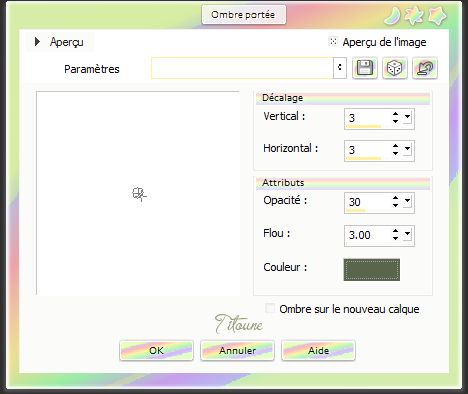This screenshot has height=394, width=468.
Task: Decrease the Horizontal offset value
Action: 395,153
